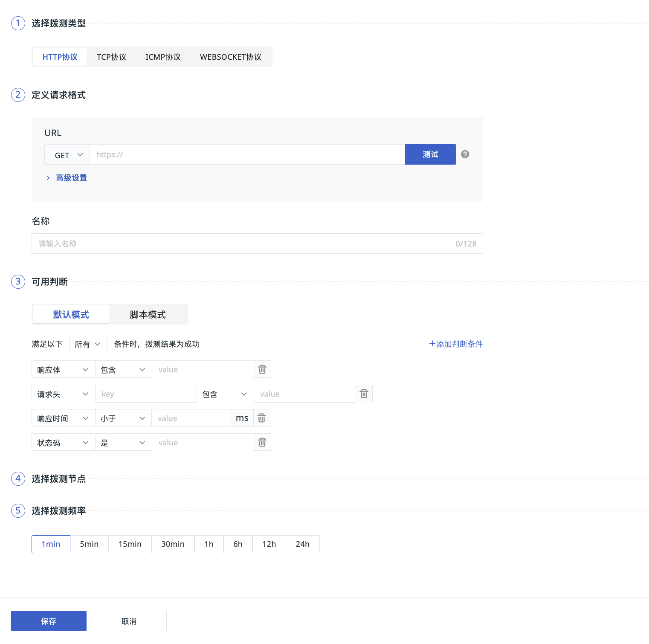
Task: Open the GET request method dropdown
Action: pos(67,155)
